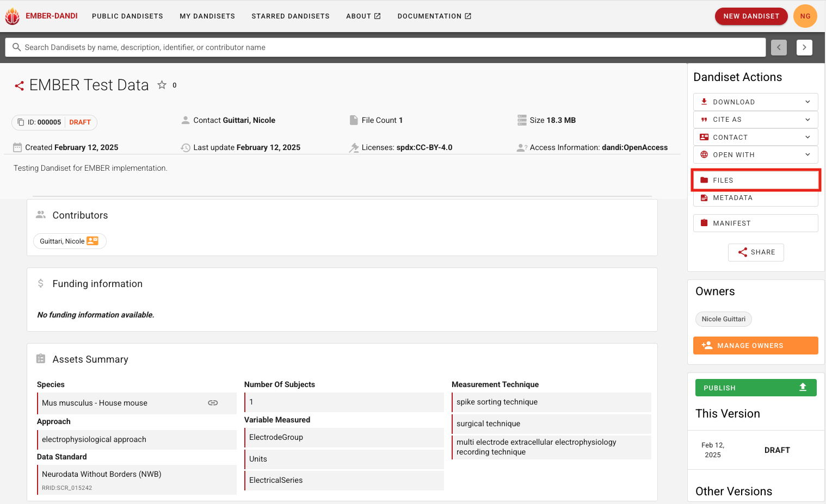Click the Nicole Guittari owner chip
Image resolution: width=826 pixels, height=504 pixels.
coord(724,319)
